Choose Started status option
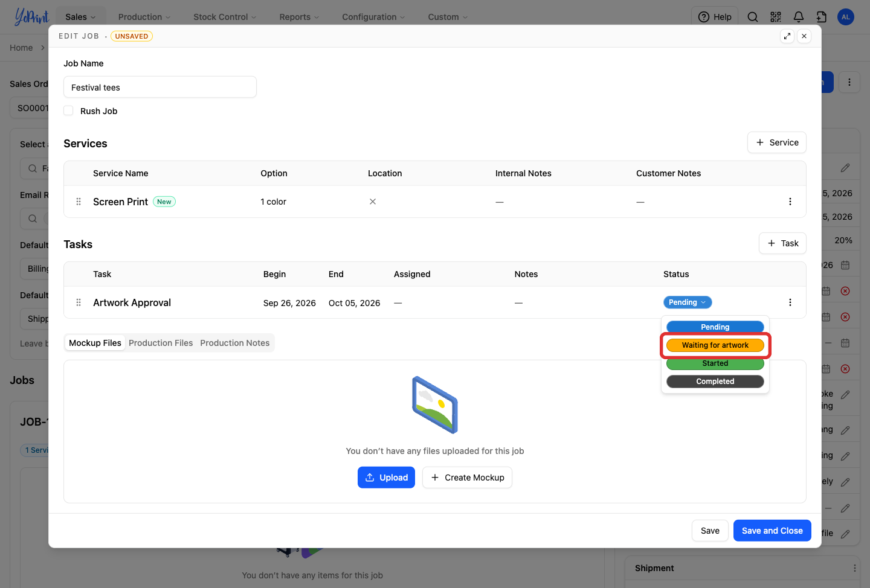The width and height of the screenshot is (870, 588). pos(715,363)
